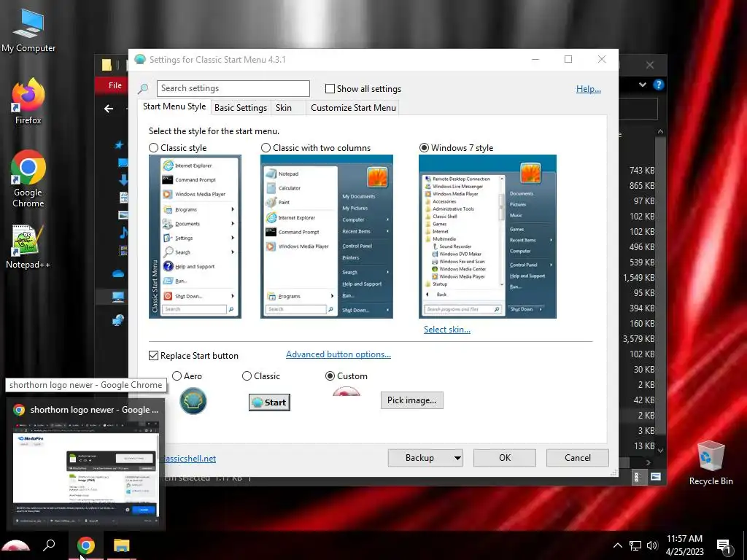Choose Aero start button radio
This screenshot has height=560, width=747.
(x=177, y=376)
